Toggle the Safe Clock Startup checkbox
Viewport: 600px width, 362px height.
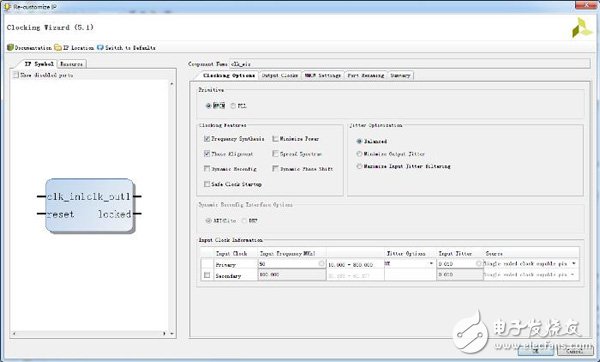pyautogui.click(x=207, y=184)
